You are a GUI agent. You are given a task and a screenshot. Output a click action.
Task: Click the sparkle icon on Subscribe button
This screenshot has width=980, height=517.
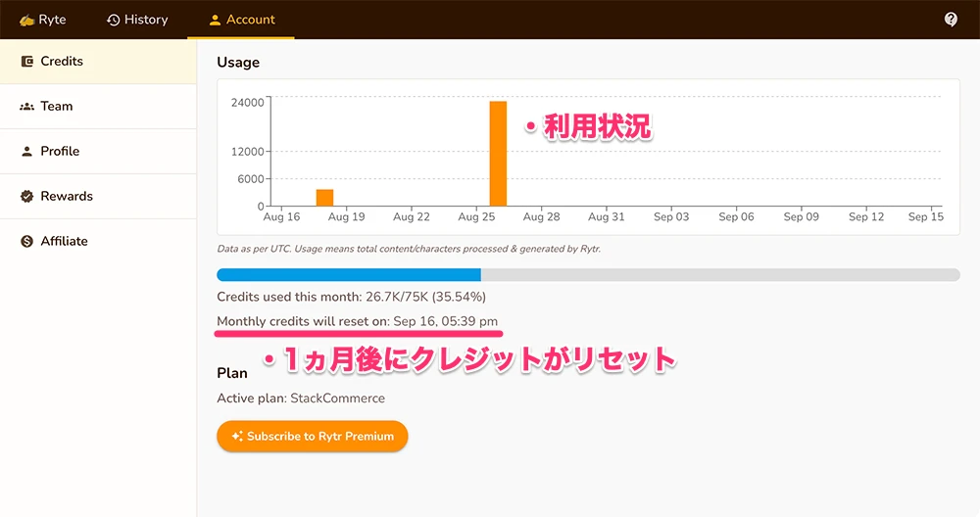point(236,437)
